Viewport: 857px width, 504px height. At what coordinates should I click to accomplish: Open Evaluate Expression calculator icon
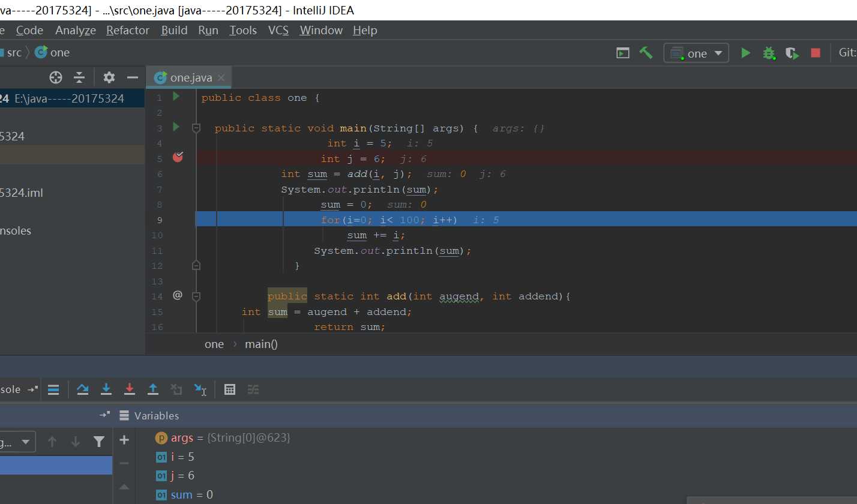click(x=229, y=389)
